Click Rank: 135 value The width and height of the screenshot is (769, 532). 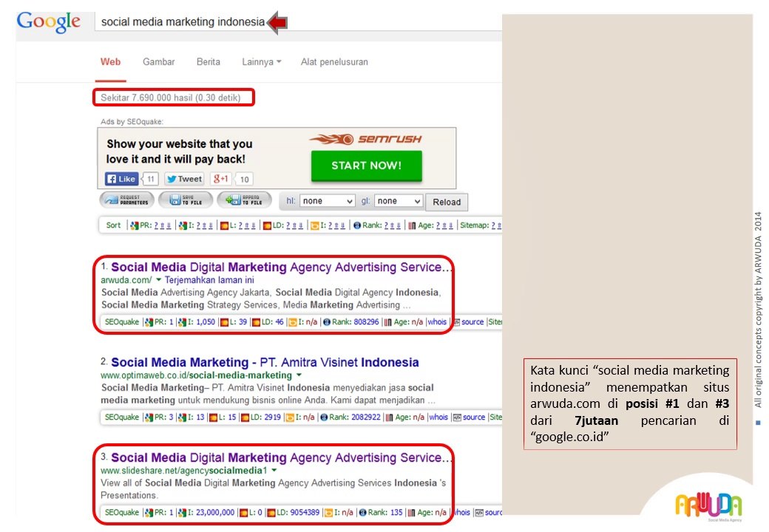click(385, 512)
